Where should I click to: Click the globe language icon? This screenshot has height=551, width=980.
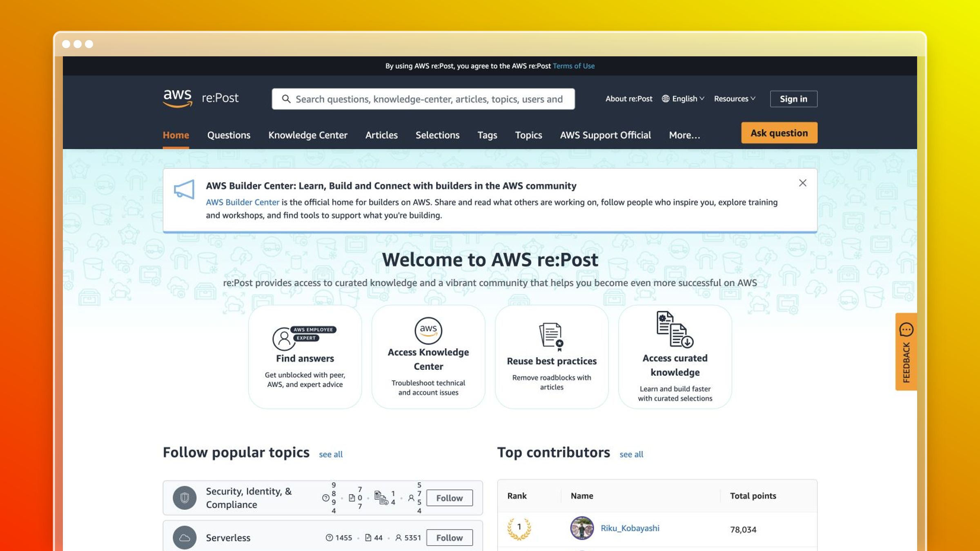666,99
